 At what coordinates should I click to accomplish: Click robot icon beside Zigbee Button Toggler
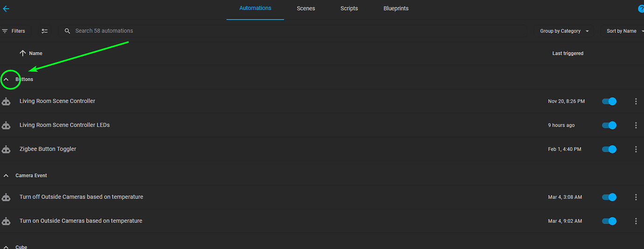pyautogui.click(x=6, y=149)
